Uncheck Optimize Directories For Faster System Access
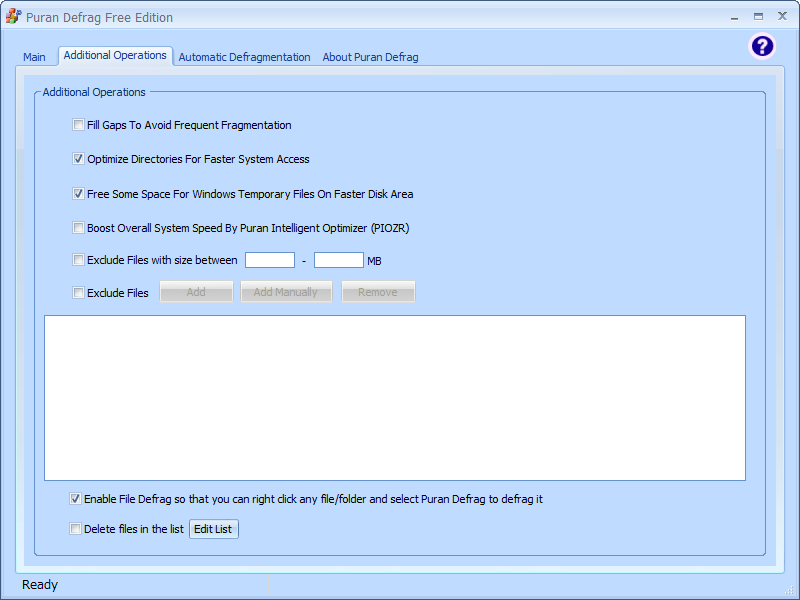This screenshot has height=600, width=800. [x=78, y=159]
